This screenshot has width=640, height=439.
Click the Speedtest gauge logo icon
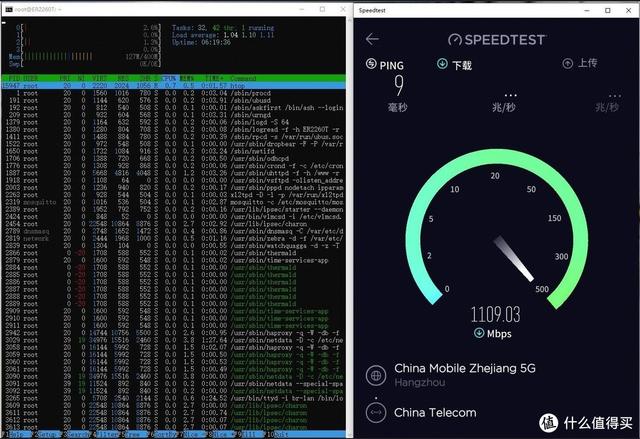coord(455,40)
